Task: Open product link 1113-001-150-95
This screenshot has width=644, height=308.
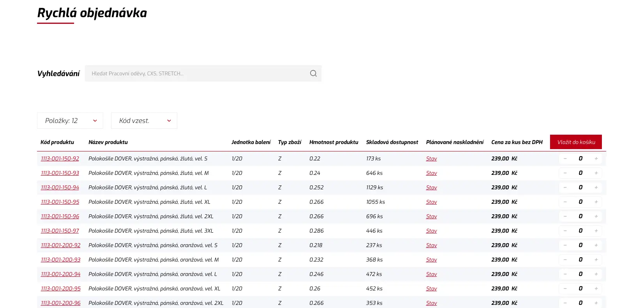Action: [x=60, y=202]
